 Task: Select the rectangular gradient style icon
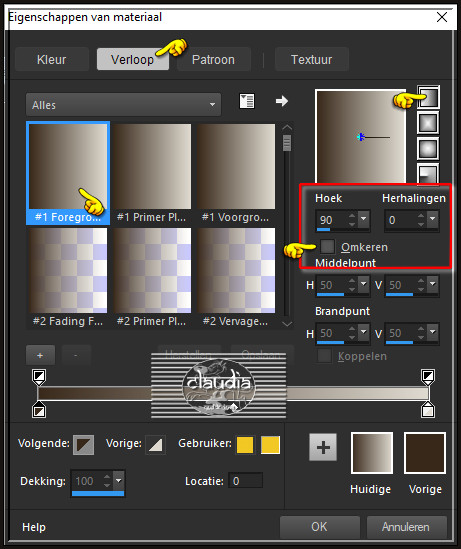pos(428,123)
